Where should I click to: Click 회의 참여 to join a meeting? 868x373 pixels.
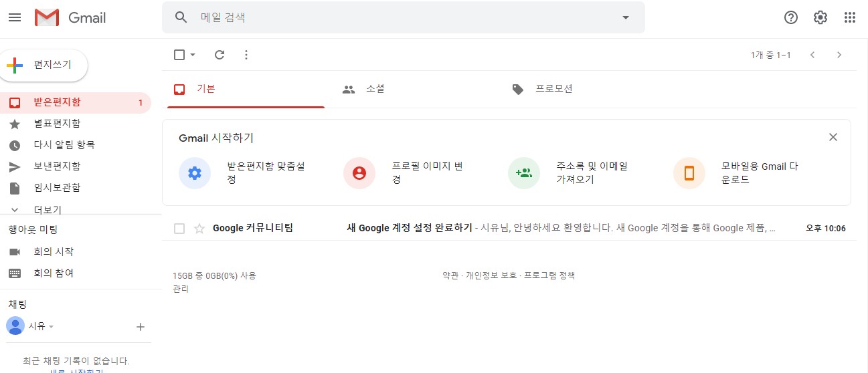[x=54, y=273]
